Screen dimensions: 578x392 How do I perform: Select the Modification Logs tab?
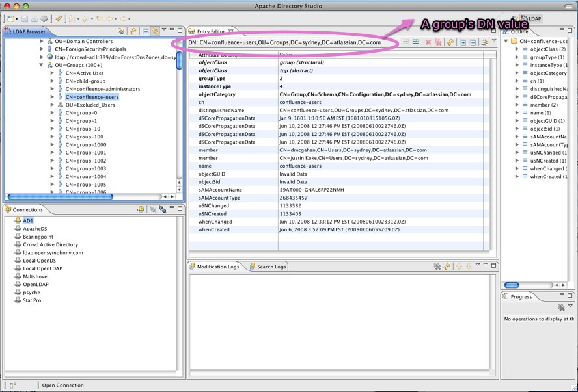pyautogui.click(x=217, y=267)
